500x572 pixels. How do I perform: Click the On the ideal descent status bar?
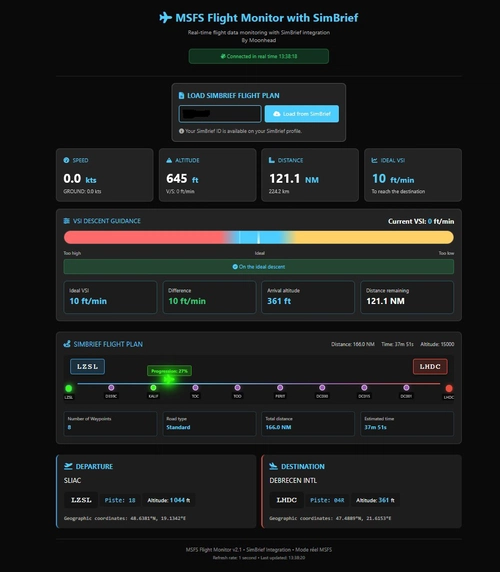coord(259,267)
